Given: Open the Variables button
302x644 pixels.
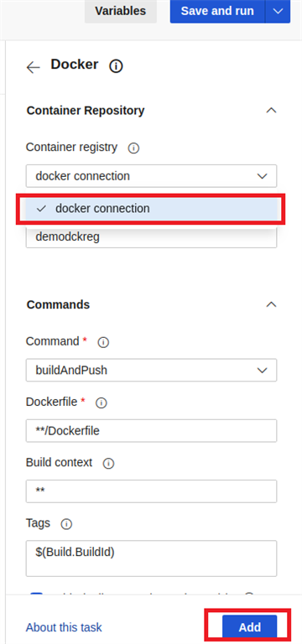Looking at the screenshot, I should tap(121, 11).
